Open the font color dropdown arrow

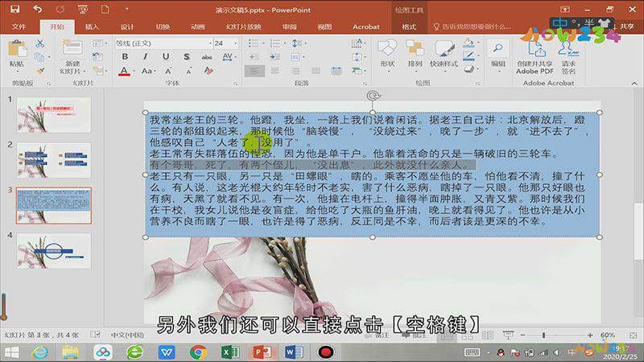click(x=134, y=72)
